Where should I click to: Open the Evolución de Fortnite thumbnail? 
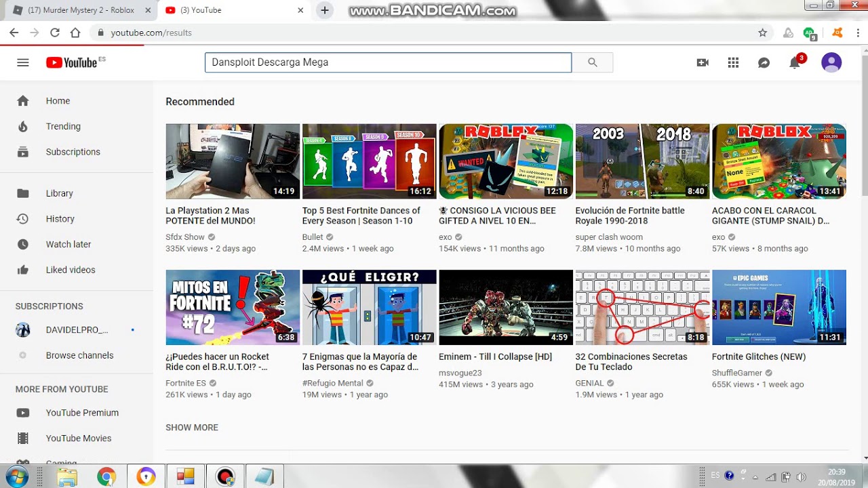tap(642, 161)
